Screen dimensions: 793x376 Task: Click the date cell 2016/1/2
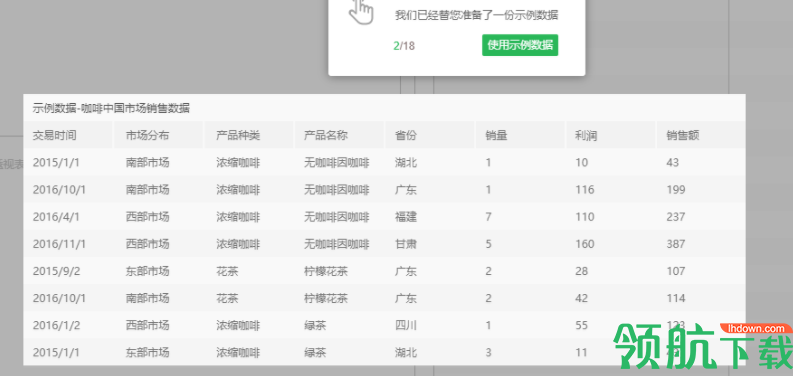click(x=56, y=325)
